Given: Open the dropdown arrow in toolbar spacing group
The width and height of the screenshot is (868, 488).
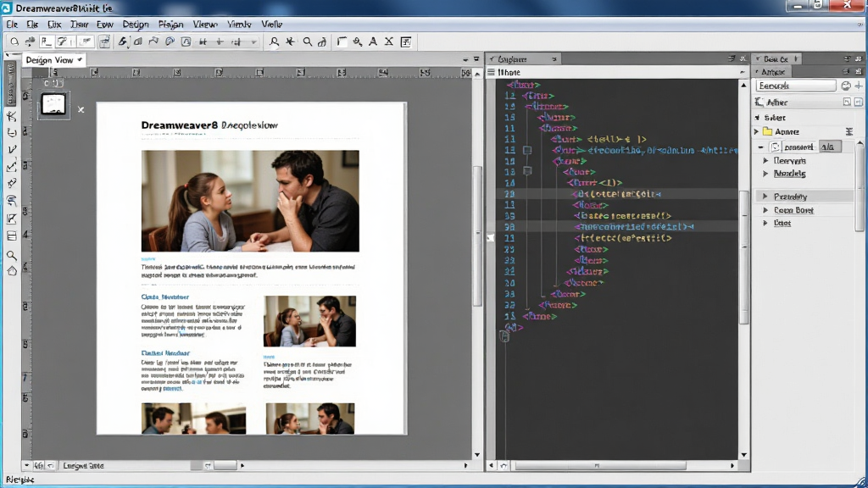Looking at the screenshot, I should pos(253,42).
